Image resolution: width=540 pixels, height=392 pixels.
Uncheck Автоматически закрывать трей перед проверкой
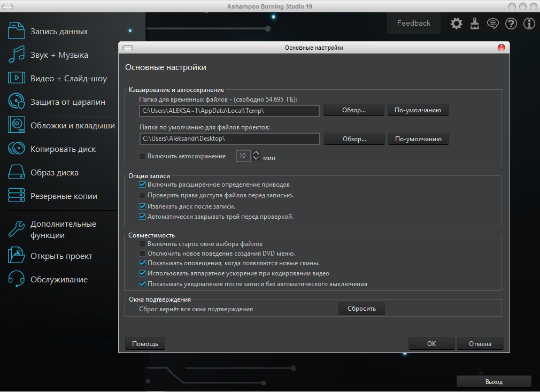click(142, 217)
